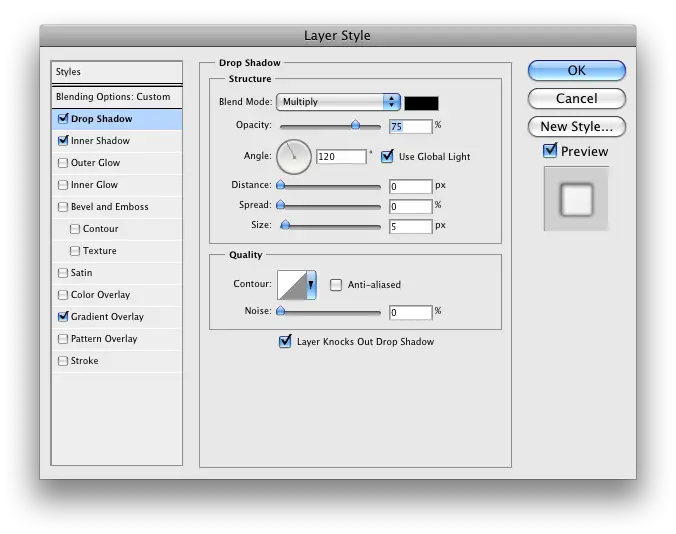676x534 pixels.
Task: Uncheck Layer Knocks Out Drop Shadow
Action: click(286, 342)
